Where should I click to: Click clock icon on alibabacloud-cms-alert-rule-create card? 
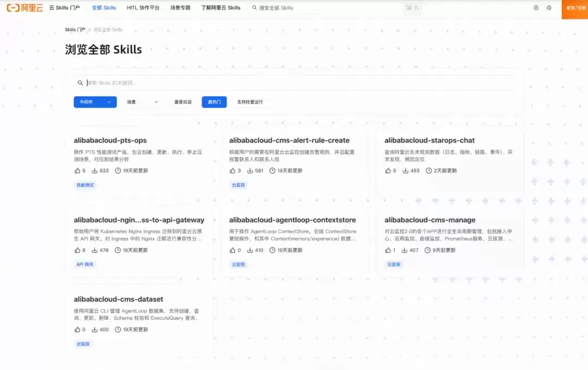coord(272,170)
